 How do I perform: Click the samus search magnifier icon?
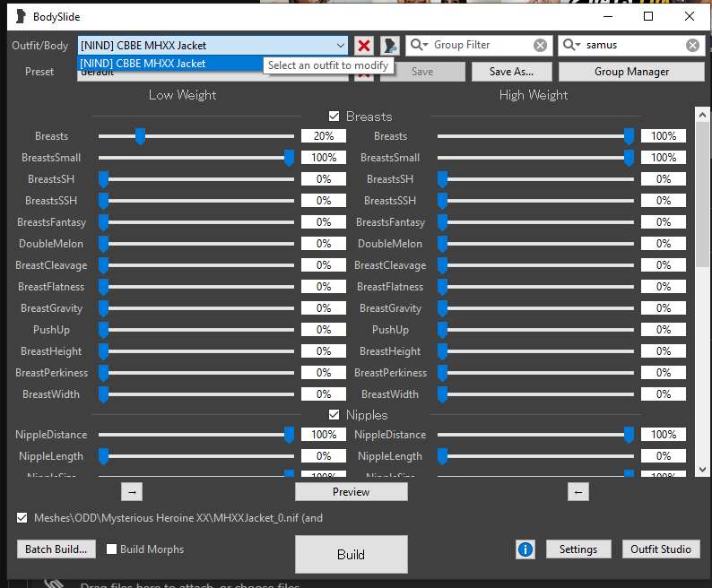pos(572,45)
